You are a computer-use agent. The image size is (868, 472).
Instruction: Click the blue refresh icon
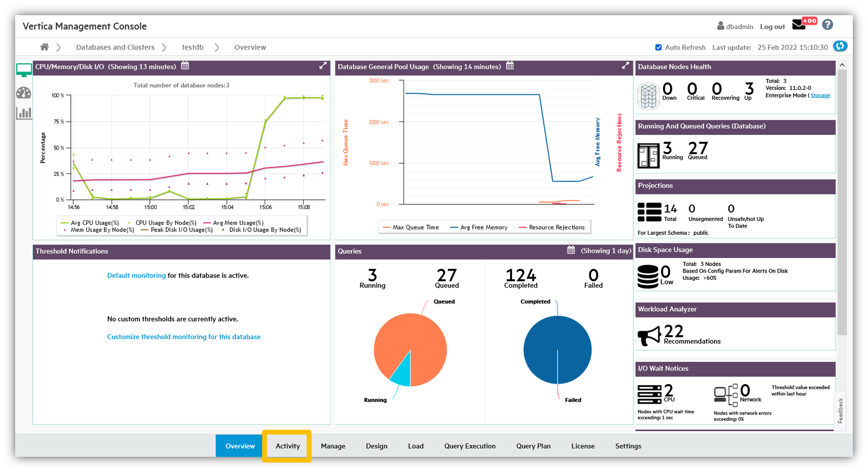point(840,46)
